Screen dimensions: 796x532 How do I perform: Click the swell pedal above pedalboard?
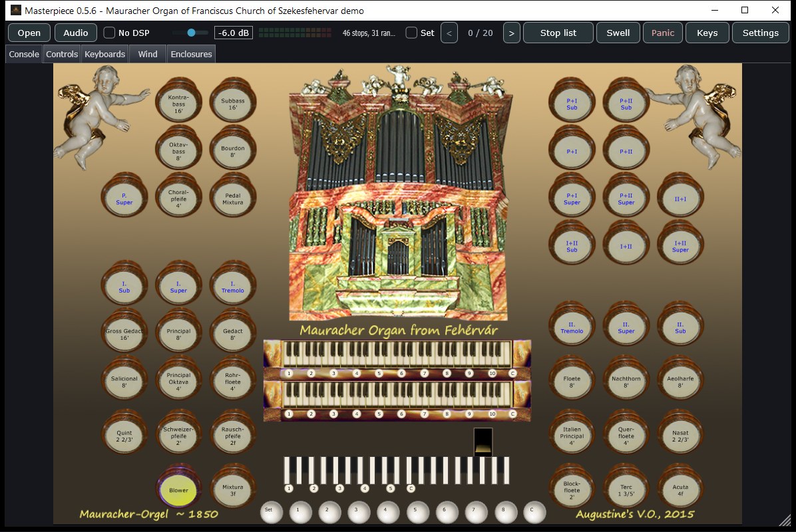[483, 441]
